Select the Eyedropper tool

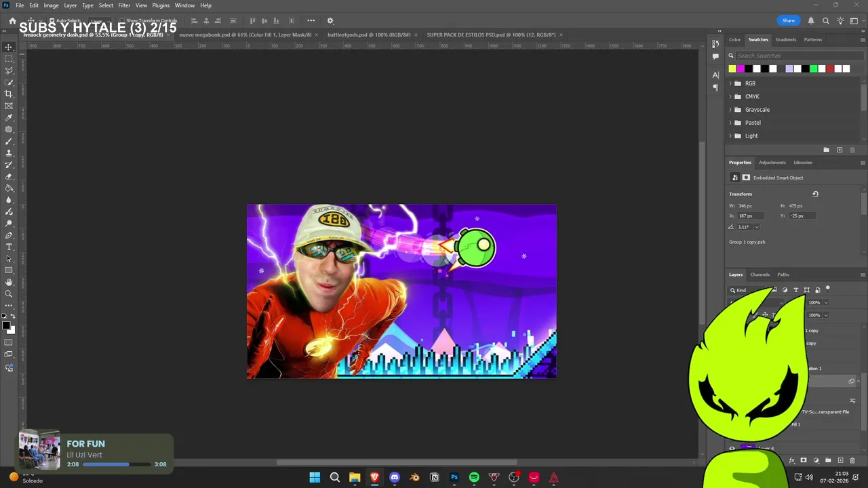[x=9, y=118]
